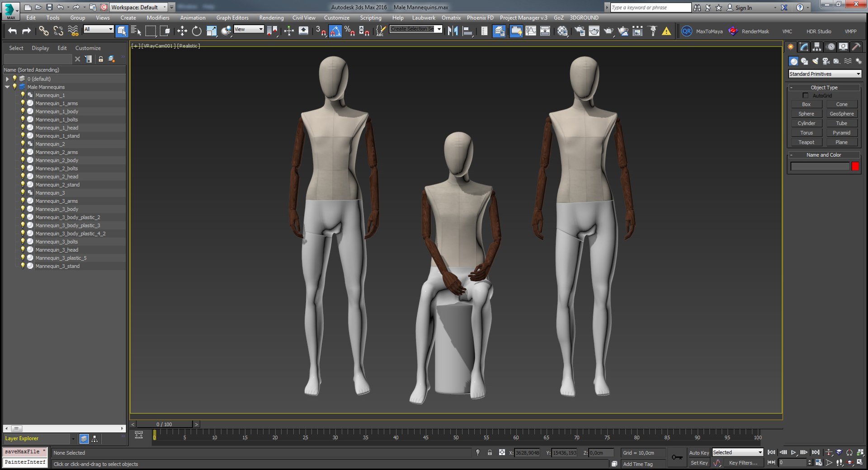Expand the 0 (default) layer
868x470 pixels.
(x=7, y=79)
